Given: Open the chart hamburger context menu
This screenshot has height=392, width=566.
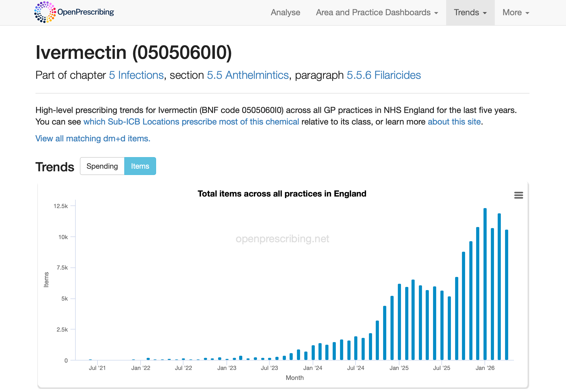Looking at the screenshot, I should (518, 195).
